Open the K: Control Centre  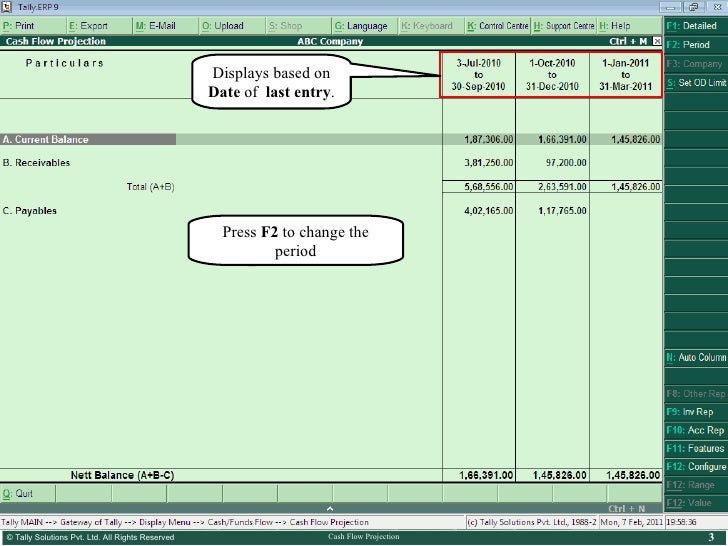(x=497, y=26)
